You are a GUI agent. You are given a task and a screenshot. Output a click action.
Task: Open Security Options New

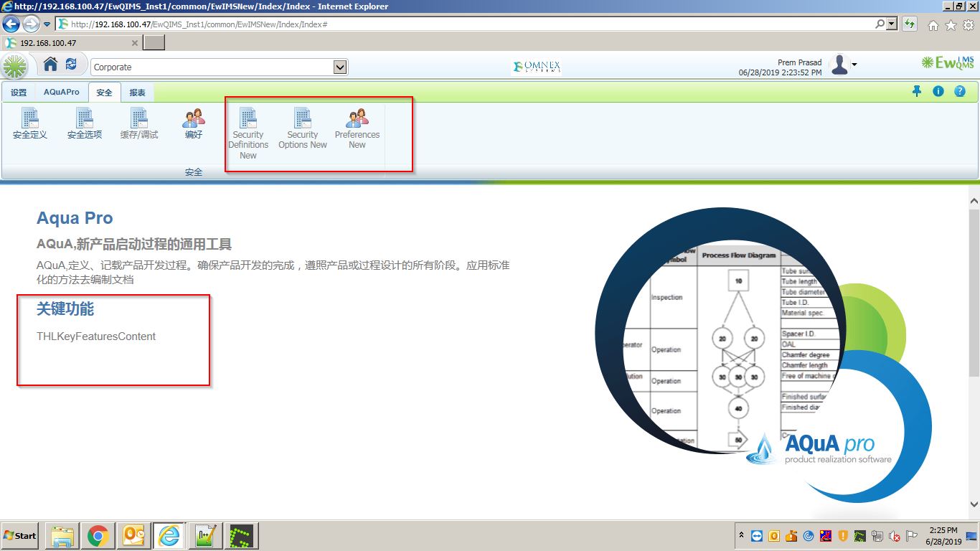coord(303,129)
